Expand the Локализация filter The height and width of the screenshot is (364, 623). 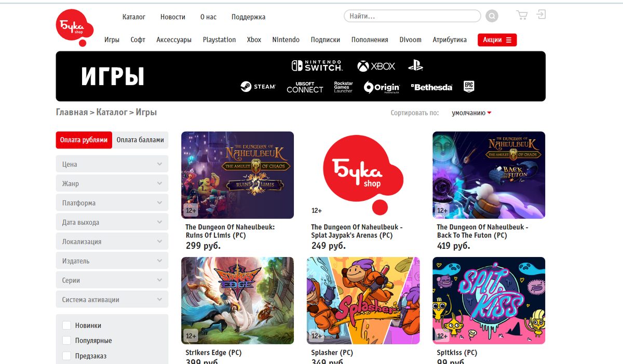pos(112,241)
